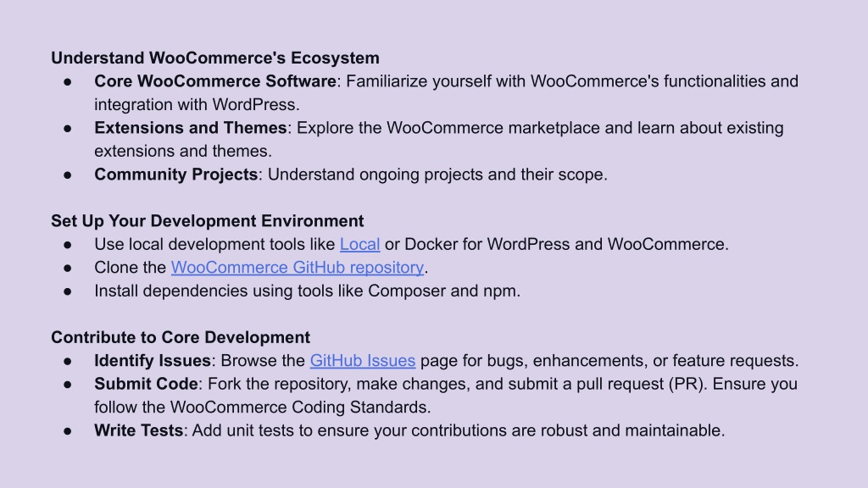
Task: Click the words Composer and npm
Action: point(442,291)
